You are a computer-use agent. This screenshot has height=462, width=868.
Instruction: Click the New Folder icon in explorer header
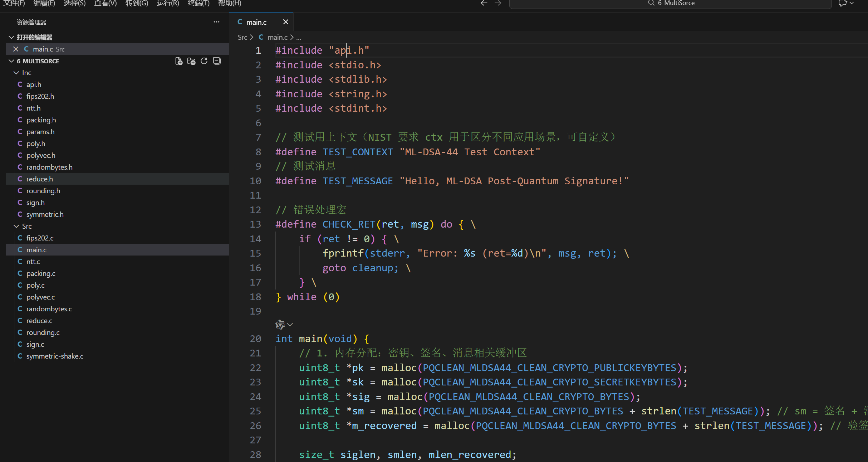191,61
